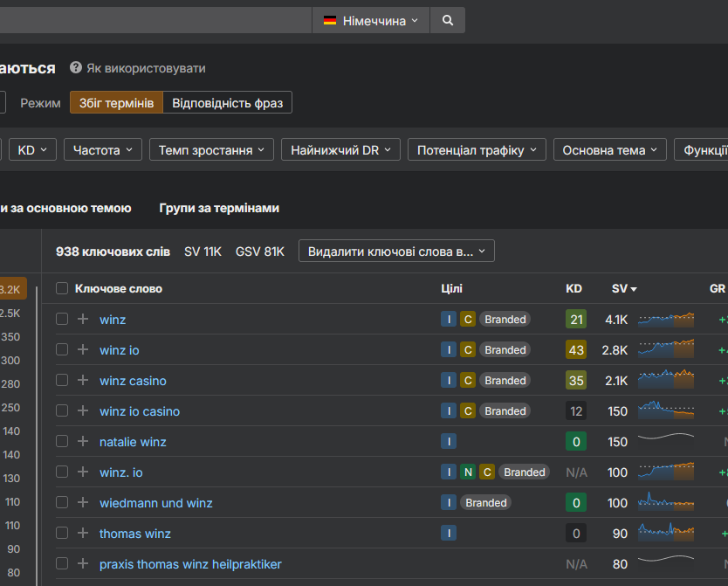Open the KD filter dropdown

click(x=32, y=150)
